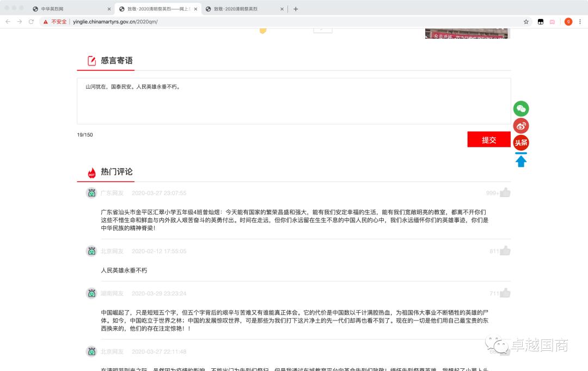Switch to 中华英烈网 tab
This screenshot has width=588, height=371.
coord(71,9)
